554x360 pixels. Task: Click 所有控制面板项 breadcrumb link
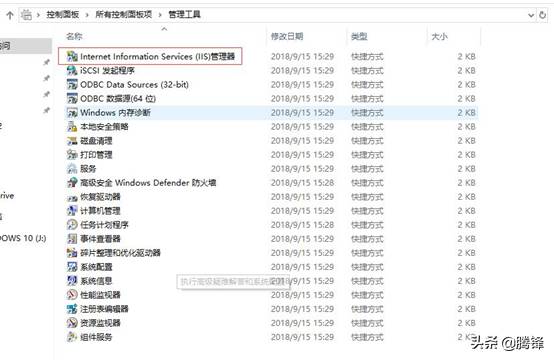pyautogui.click(x=124, y=14)
